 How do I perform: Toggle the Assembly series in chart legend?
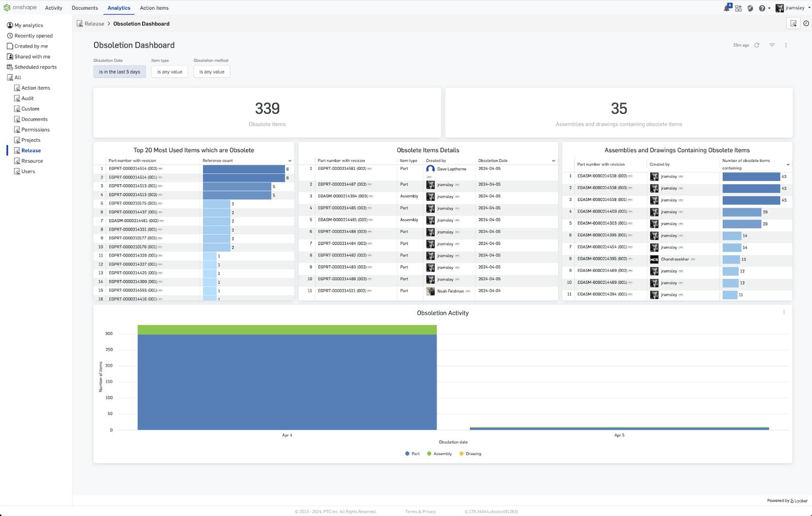pos(439,454)
